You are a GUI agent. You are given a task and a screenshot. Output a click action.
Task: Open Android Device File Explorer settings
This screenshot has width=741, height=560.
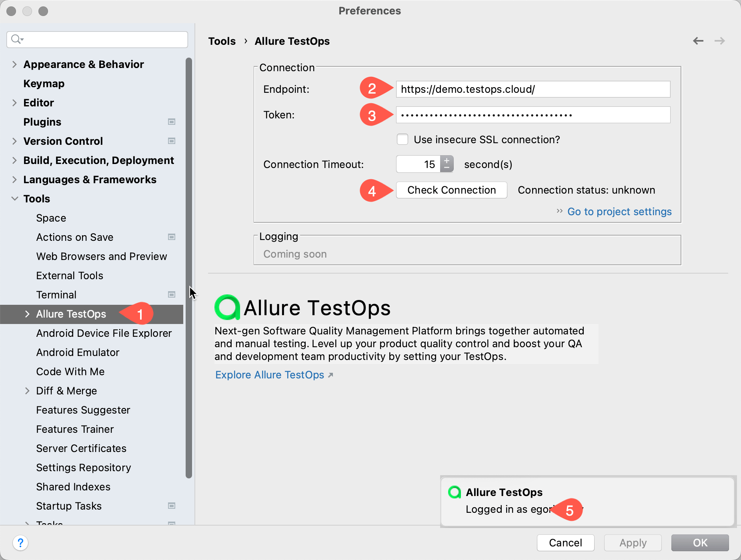pos(104,333)
